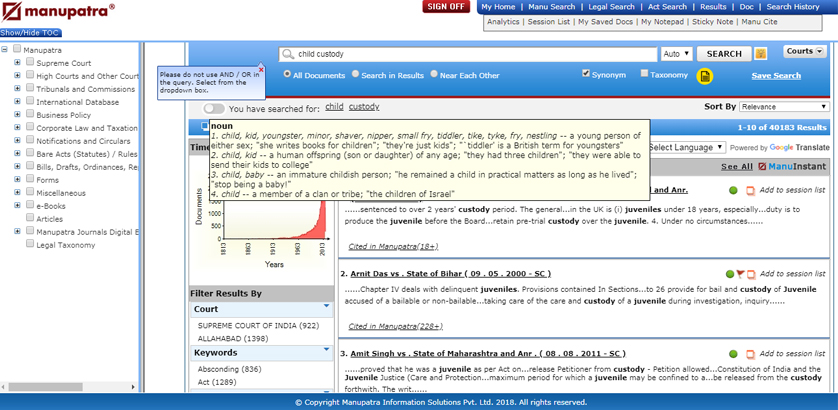Collapse the Court filter section arrow
Image resolution: width=838 pixels, height=410 pixels.
point(327,306)
